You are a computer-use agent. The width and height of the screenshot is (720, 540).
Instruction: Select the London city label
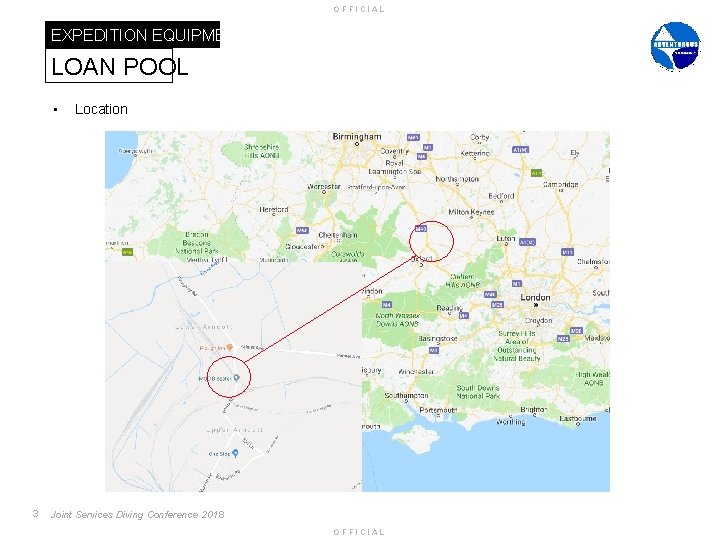(x=535, y=298)
